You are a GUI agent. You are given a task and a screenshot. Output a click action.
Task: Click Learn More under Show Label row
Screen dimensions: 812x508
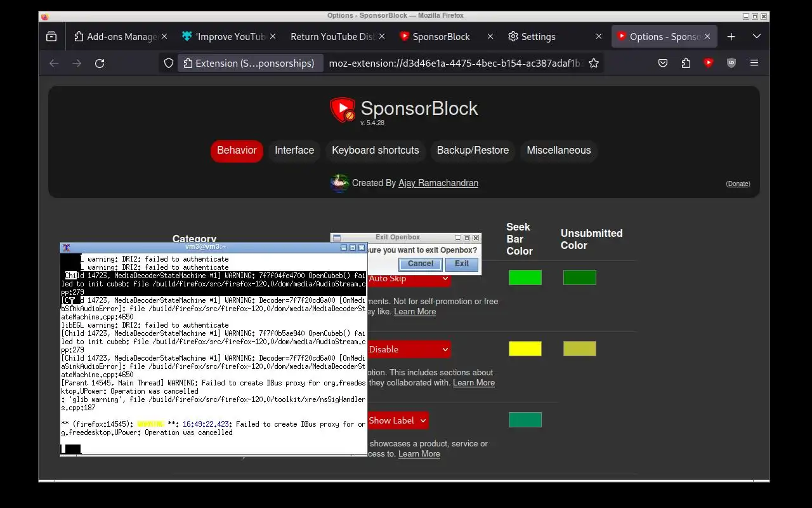point(419,454)
